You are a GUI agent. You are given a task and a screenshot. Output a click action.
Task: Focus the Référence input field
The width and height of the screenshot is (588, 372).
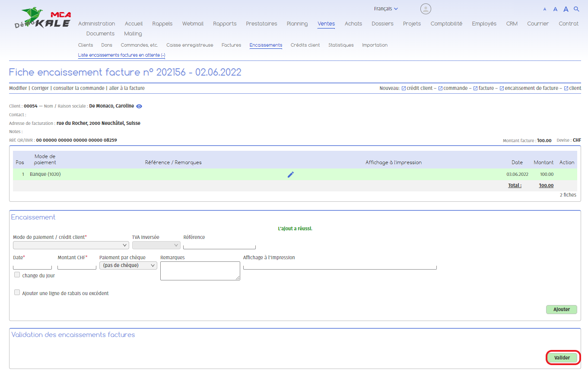coord(219,245)
